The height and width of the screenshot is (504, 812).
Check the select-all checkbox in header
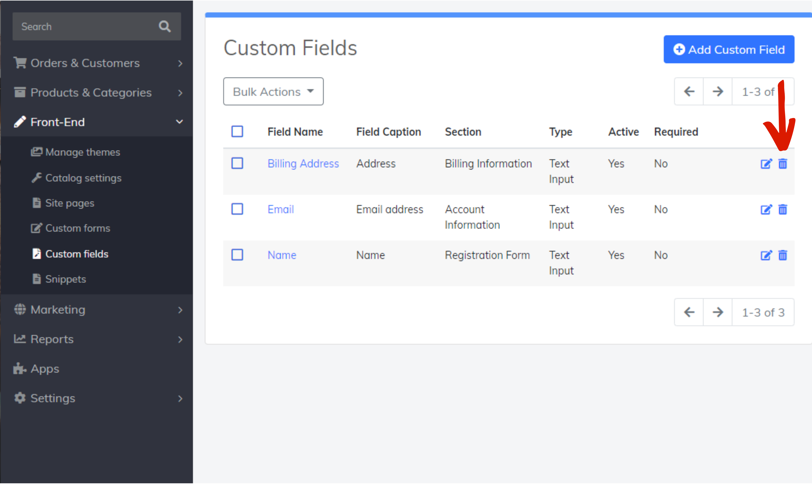tap(237, 132)
